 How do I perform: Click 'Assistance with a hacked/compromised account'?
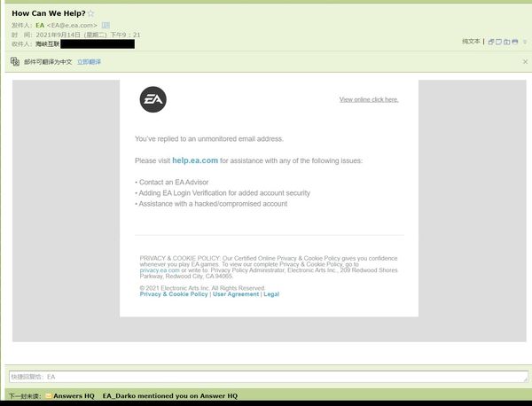(213, 204)
